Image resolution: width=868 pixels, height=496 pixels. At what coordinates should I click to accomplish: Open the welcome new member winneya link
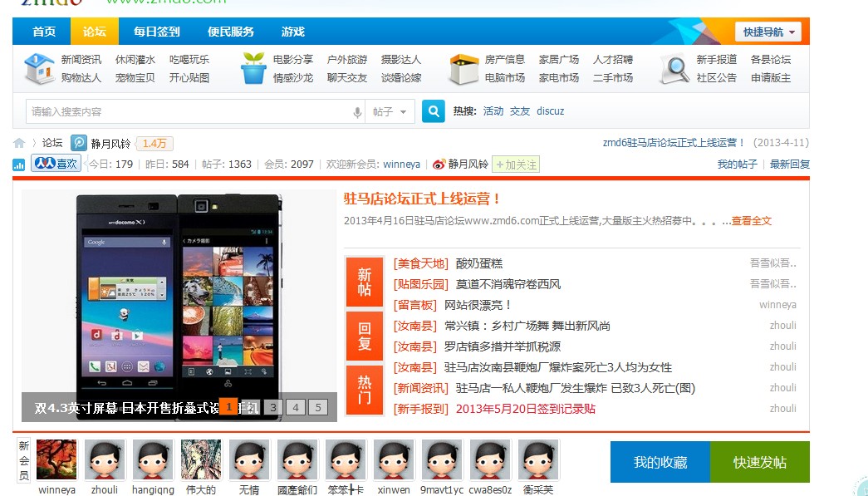coord(401,165)
